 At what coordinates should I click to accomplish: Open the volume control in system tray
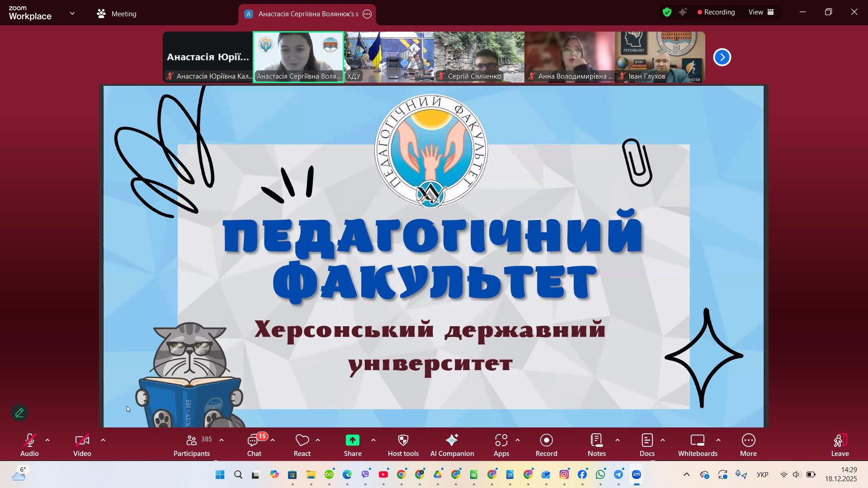797,474
